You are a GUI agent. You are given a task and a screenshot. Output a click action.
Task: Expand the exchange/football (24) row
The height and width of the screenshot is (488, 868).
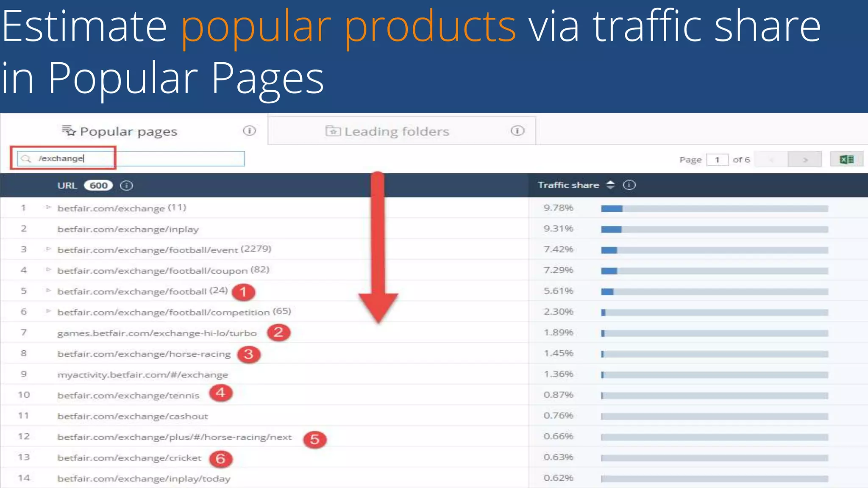48,291
